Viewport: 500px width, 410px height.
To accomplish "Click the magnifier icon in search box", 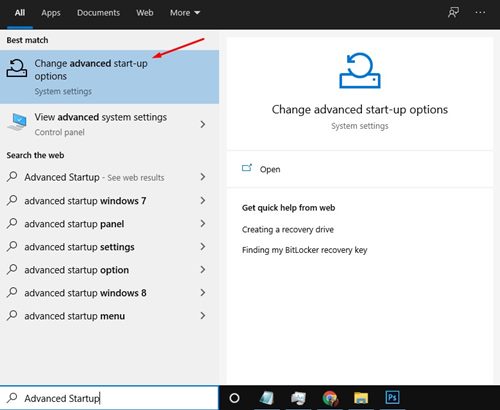I will tap(12, 397).
